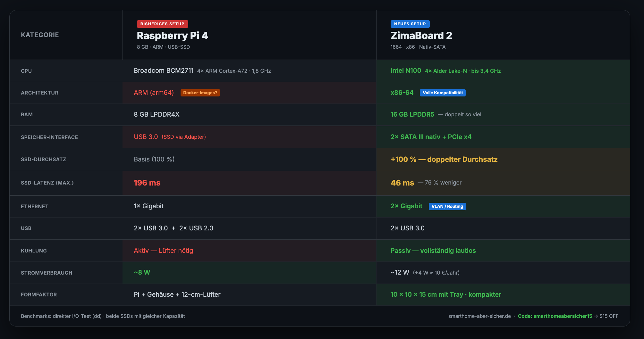
Task: Select 'Intel N100' CPU value
Action: tap(406, 70)
